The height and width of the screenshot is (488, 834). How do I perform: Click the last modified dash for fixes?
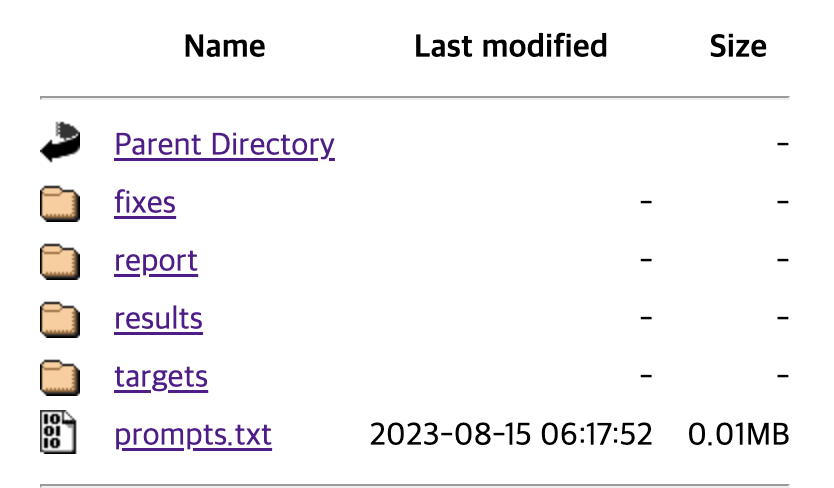click(x=646, y=202)
